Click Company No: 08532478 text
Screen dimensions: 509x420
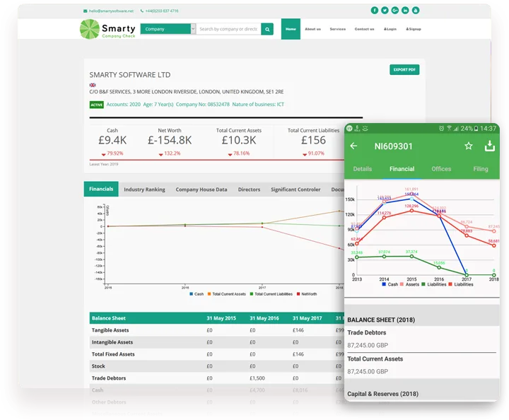click(203, 105)
